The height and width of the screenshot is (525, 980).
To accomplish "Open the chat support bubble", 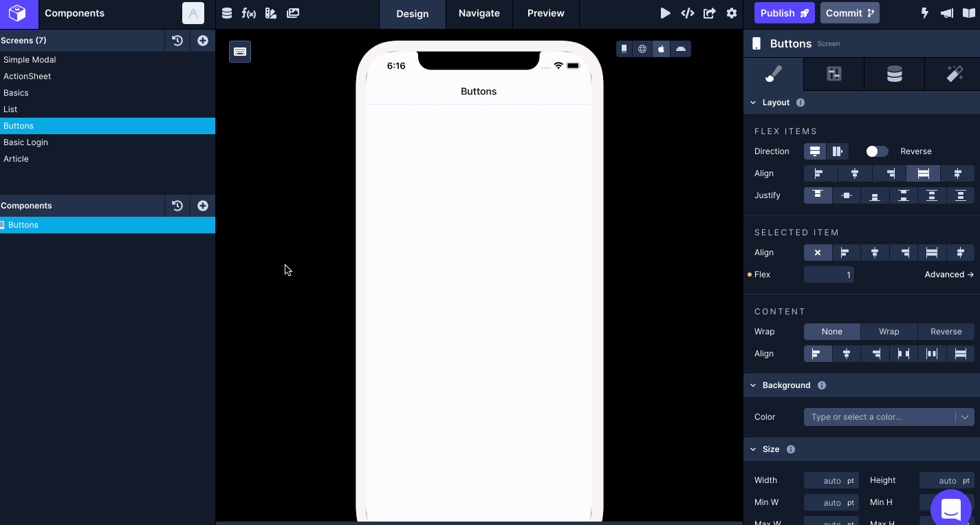I will (x=951, y=508).
